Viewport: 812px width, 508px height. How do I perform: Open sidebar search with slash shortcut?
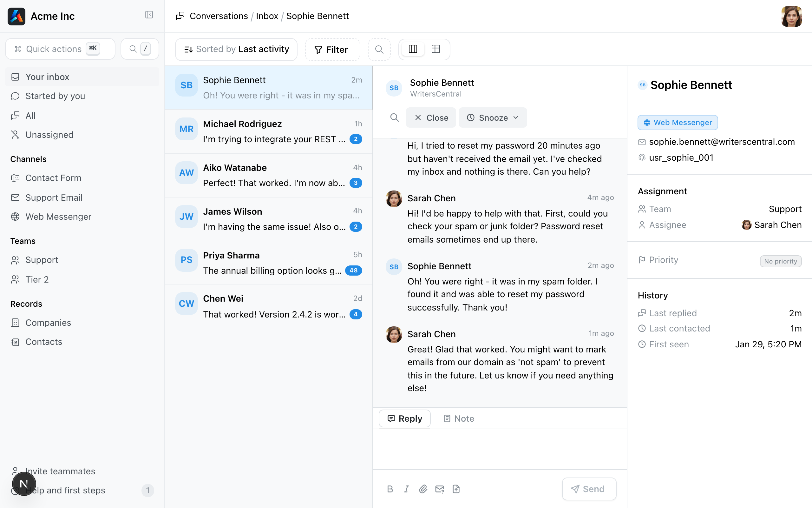[140, 49]
